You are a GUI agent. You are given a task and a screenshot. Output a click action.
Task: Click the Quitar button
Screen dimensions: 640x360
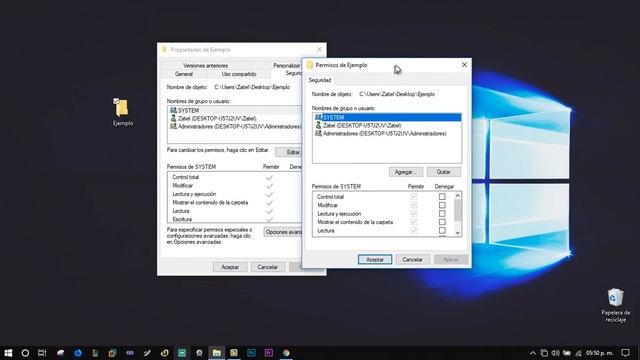click(444, 172)
